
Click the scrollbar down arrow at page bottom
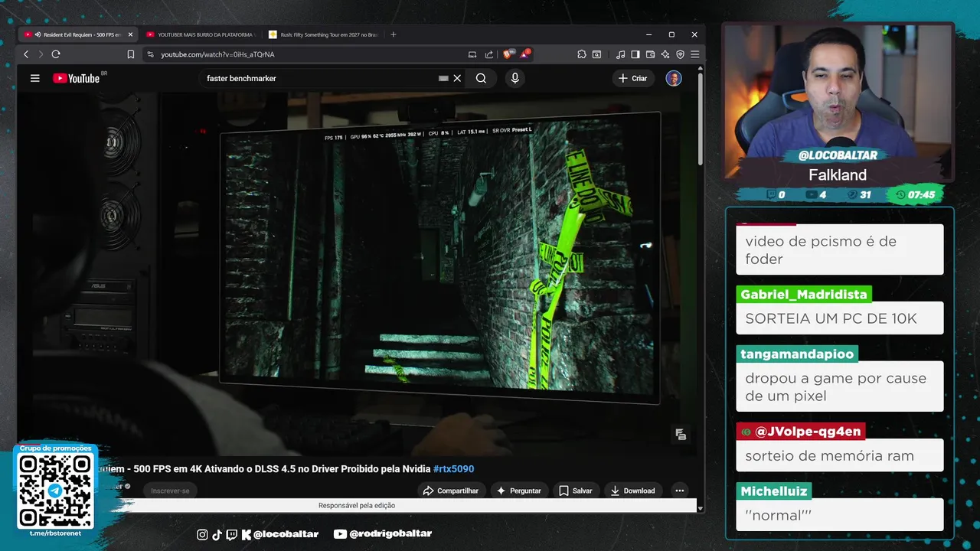tap(700, 507)
